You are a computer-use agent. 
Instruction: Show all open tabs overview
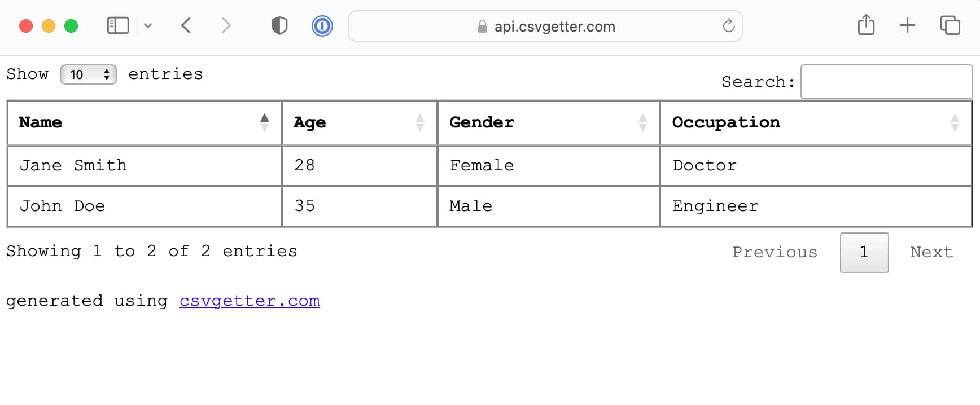pyautogui.click(x=951, y=25)
